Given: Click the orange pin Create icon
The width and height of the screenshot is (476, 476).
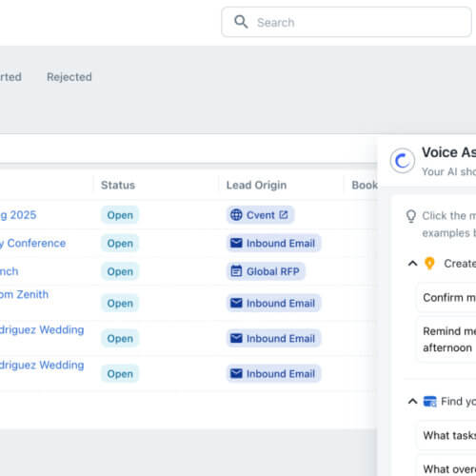Looking at the screenshot, I should (429, 264).
